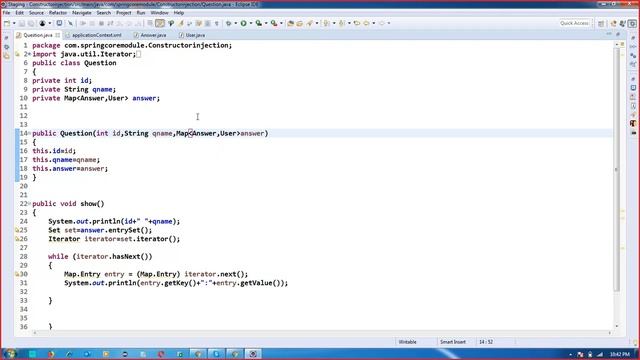
Task: Open the Forward history dropdown arrow
Action: (389, 23)
